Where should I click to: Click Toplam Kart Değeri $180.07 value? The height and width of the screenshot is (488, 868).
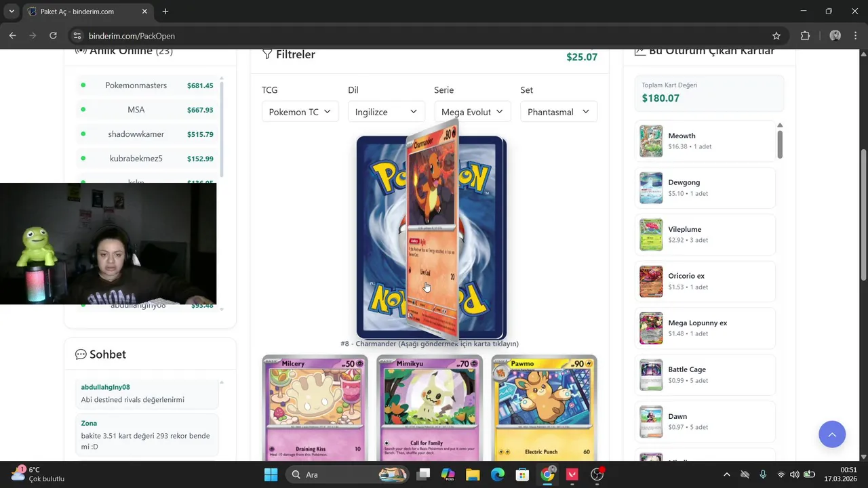tap(660, 98)
